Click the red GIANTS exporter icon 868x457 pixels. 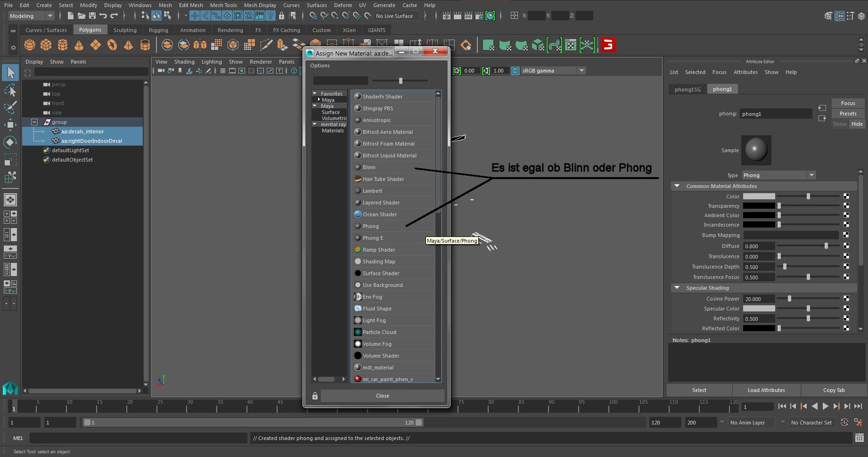608,45
